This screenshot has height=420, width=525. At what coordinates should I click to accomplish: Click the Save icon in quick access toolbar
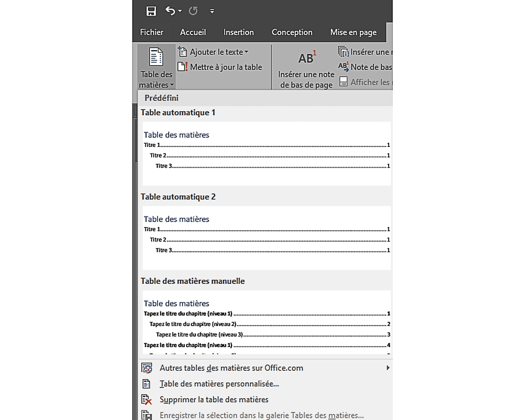(151, 11)
